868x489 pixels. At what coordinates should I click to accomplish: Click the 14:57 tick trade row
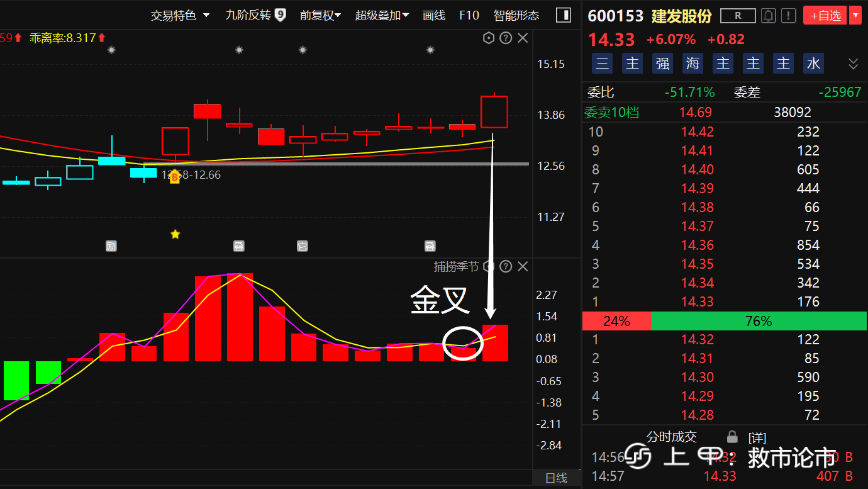[x=725, y=476]
